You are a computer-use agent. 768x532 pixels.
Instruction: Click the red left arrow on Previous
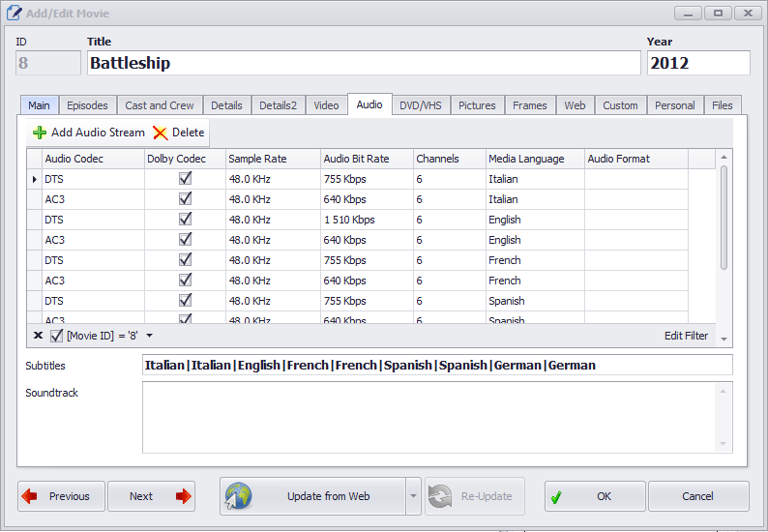click(x=30, y=496)
